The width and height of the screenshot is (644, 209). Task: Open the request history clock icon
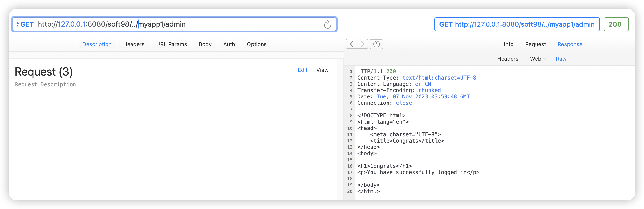coord(376,44)
